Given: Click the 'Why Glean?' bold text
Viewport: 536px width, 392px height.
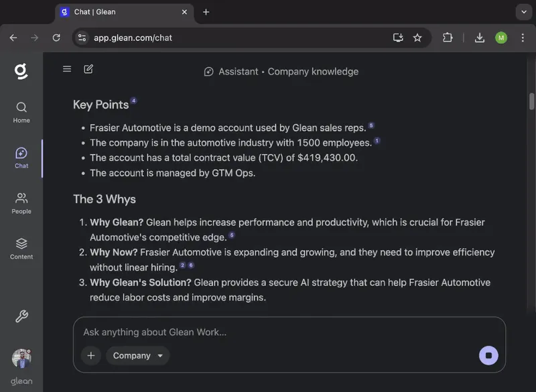Looking at the screenshot, I should (x=117, y=222).
